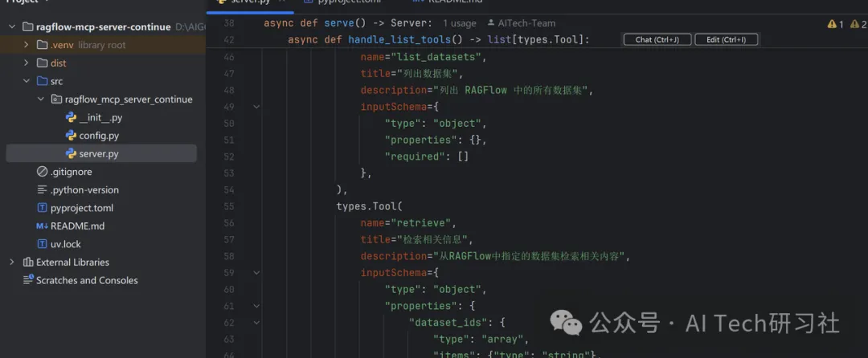868x358 pixels.
Task: Click the Edit (Ctrl+I) button
Action: point(727,40)
